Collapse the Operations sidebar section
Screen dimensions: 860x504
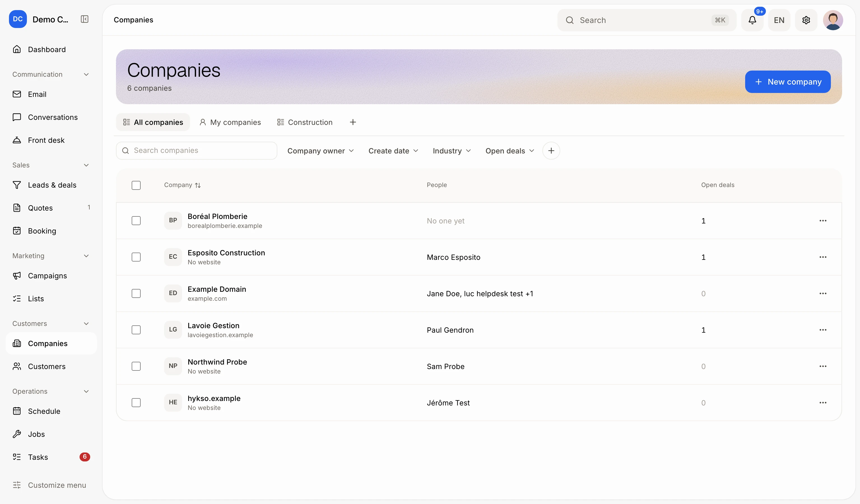tap(51, 391)
